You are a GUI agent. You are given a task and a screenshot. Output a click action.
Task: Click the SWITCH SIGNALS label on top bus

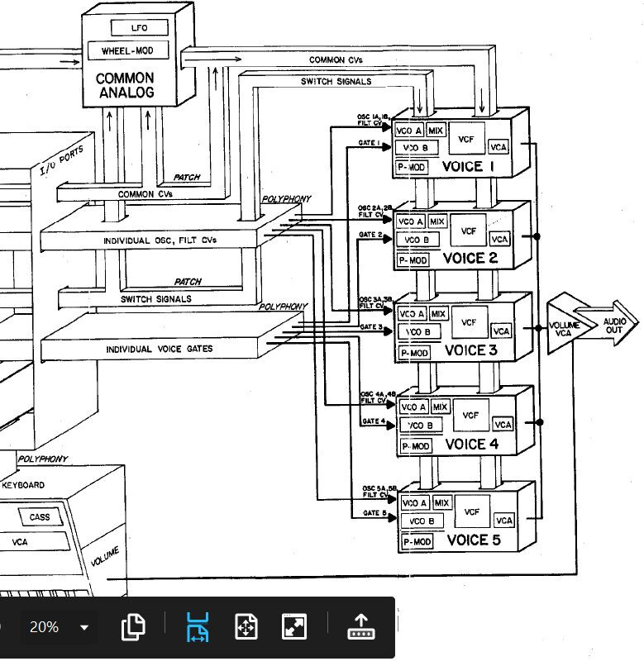tap(336, 81)
